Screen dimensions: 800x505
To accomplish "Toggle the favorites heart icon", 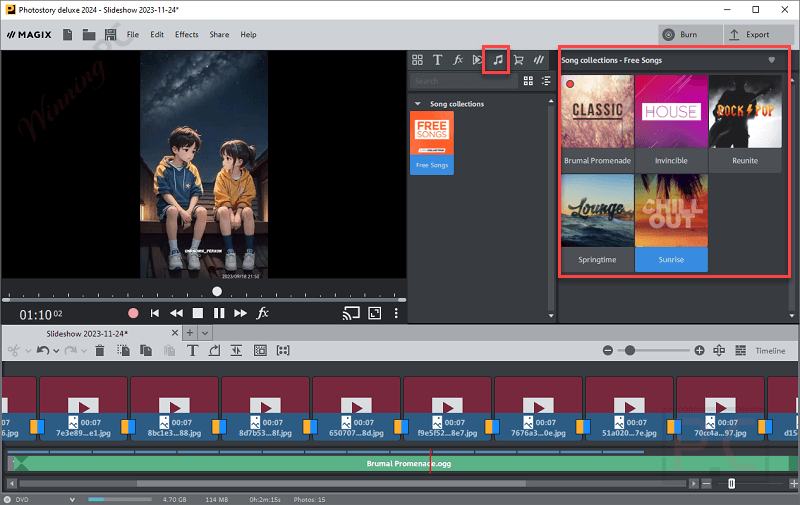I will (771, 60).
